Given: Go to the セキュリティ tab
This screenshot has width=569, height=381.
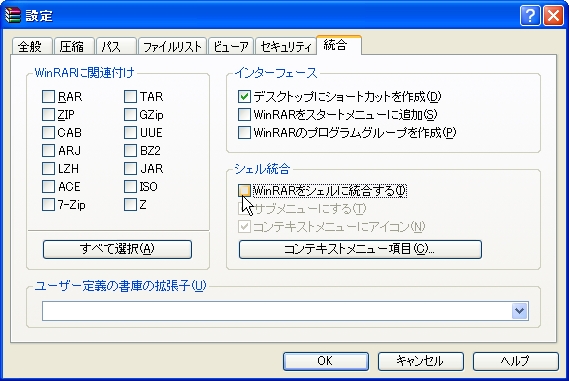Looking at the screenshot, I should point(286,46).
